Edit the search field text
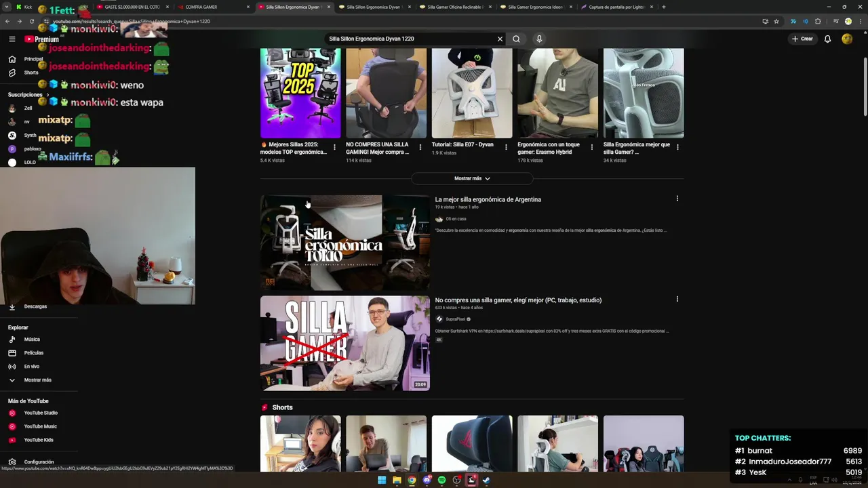Viewport: 868px width, 488px height. tap(411, 39)
